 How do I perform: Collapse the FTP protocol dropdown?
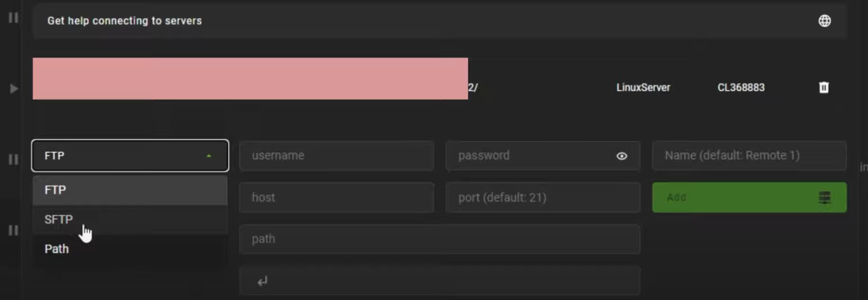[x=209, y=156]
